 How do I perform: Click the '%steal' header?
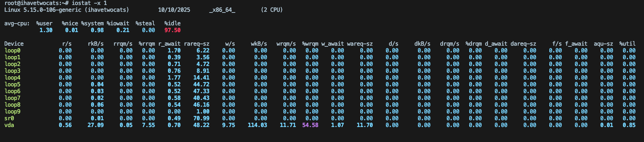click(145, 24)
